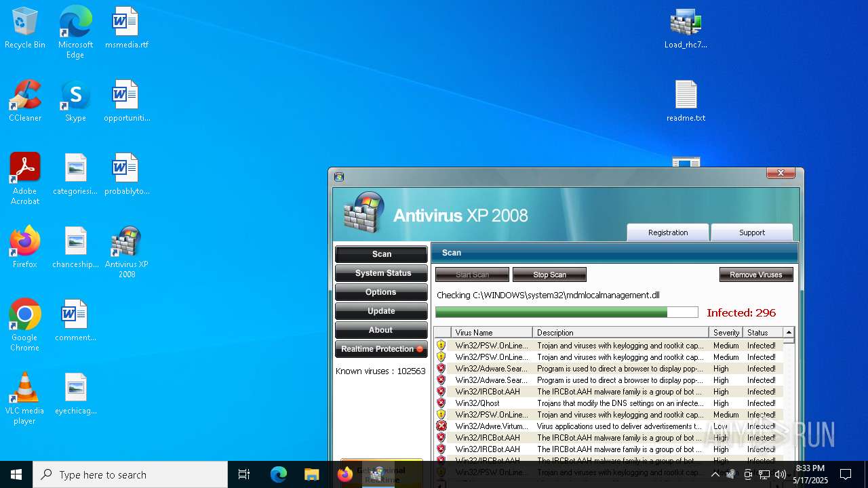Open readme.txt file on desktop

(x=686, y=102)
